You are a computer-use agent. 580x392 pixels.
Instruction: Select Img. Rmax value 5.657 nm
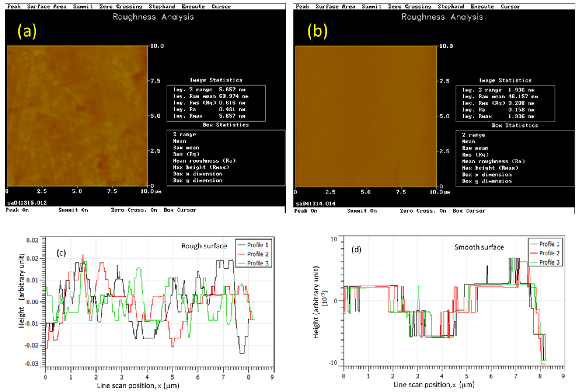[232, 116]
